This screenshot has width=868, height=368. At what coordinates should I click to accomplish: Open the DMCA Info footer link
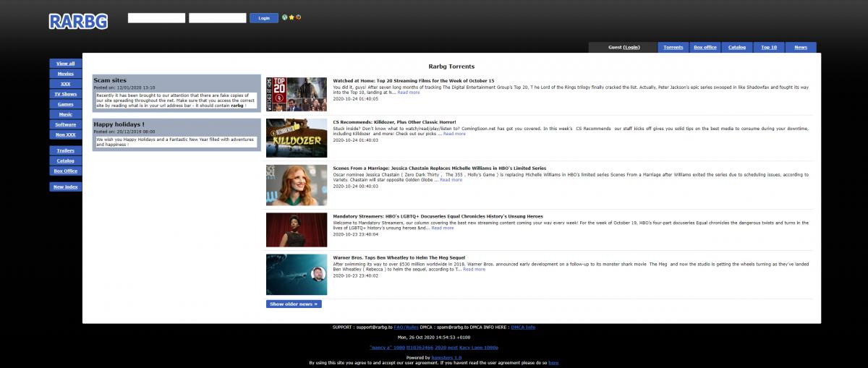523,328
